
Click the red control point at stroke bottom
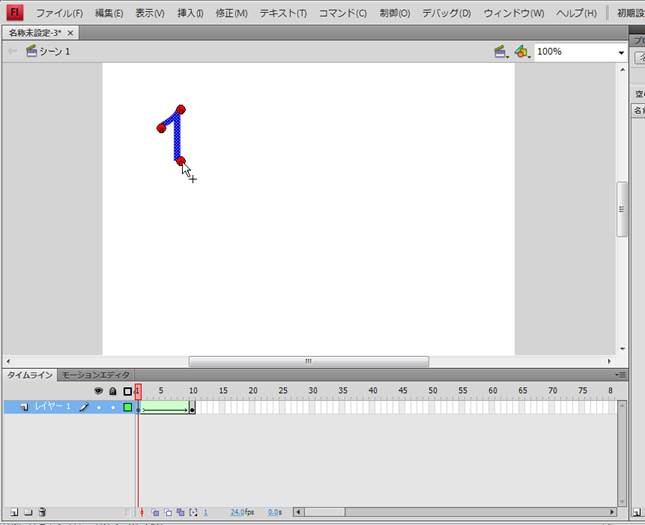click(180, 160)
